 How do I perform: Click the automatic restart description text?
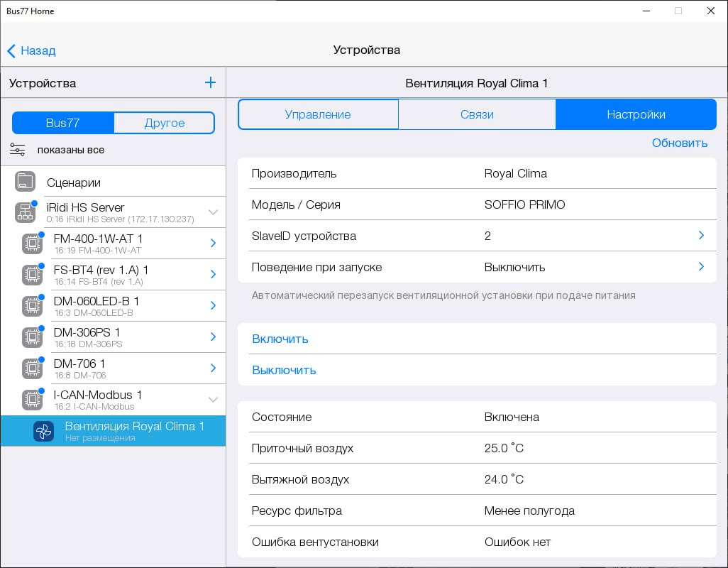click(443, 295)
